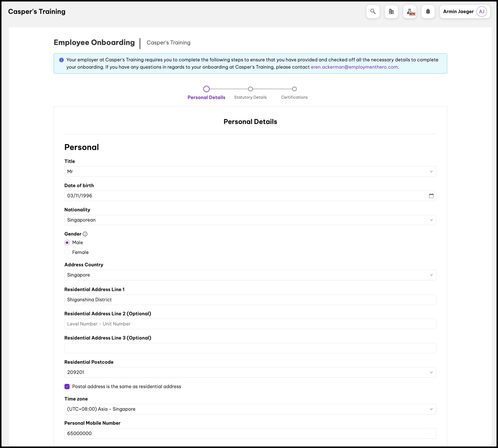Image resolution: width=498 pixels, height=448 pixels.
Task: Open the date of birth calendar icon
Action: tap(431, 196)
